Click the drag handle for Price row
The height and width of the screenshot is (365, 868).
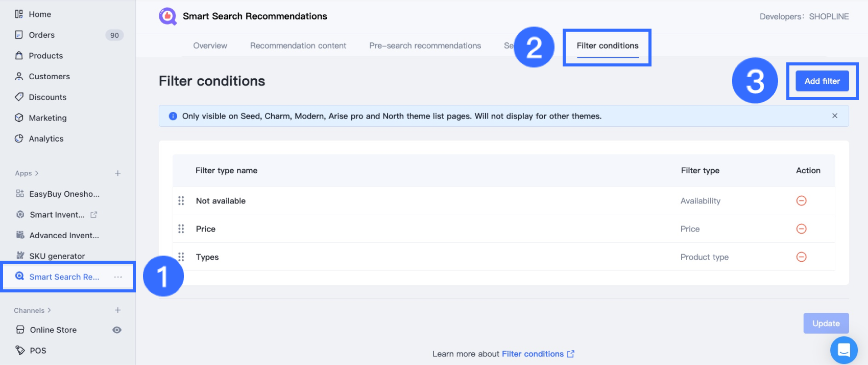tap(181, 229)
